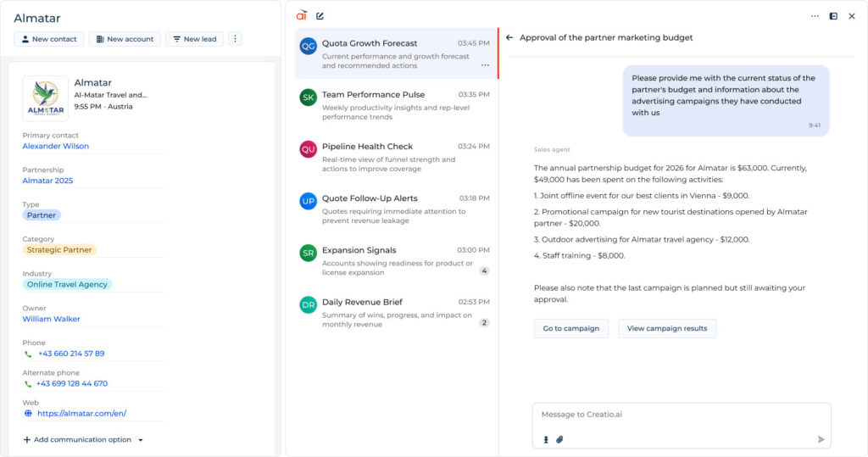Click line 'Staff training - $8,000.'

coord(580,255)
